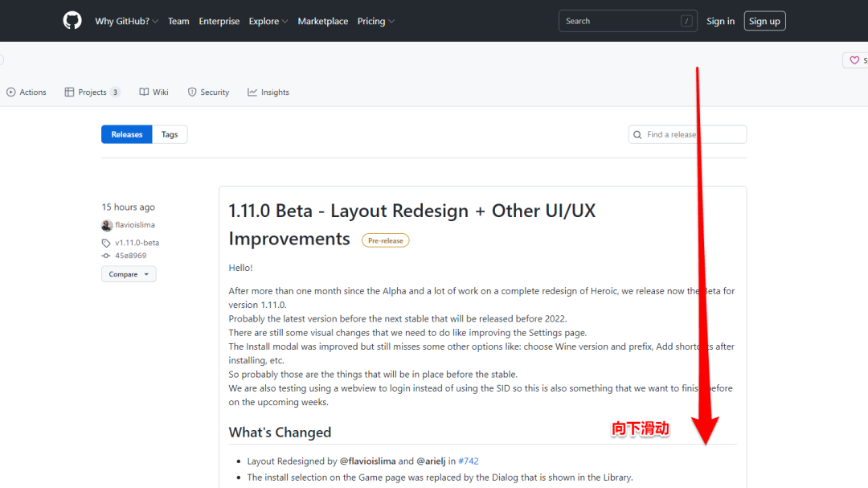Click the commit icon beside 45e8969
This screenshot has width=868, height=488.
[x=106, y=256]
